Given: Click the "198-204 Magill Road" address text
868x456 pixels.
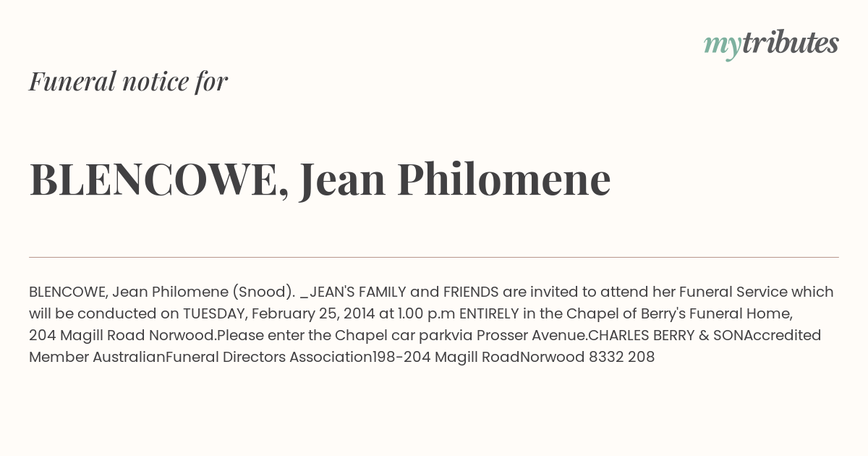Looking at the screenshot, I should [x=446, y=357].
